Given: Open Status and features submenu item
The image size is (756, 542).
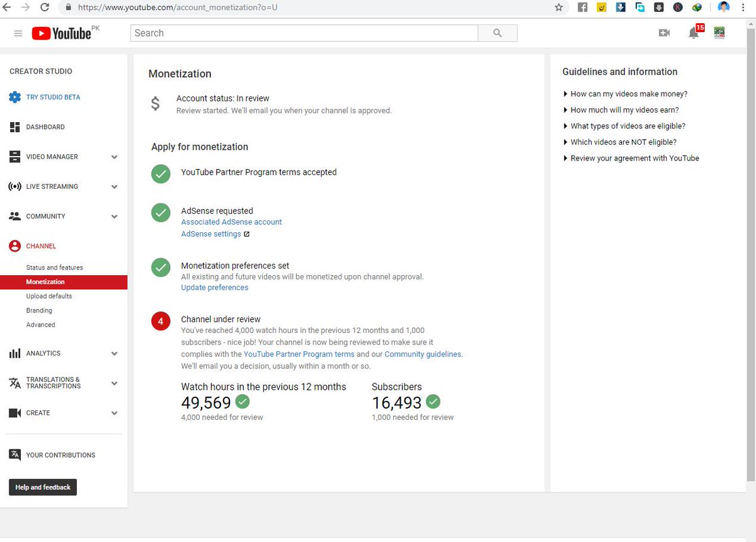Looking at the screenshot, I should (x=54, y=268).
